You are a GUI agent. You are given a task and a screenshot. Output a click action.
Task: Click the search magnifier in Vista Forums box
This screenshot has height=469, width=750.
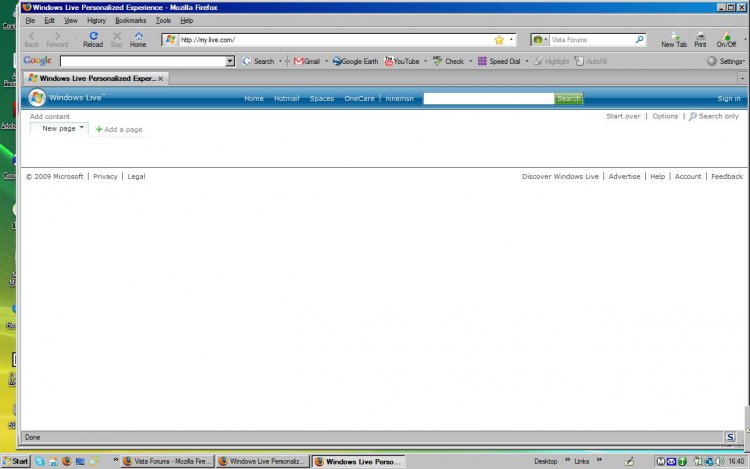(640, 40)
